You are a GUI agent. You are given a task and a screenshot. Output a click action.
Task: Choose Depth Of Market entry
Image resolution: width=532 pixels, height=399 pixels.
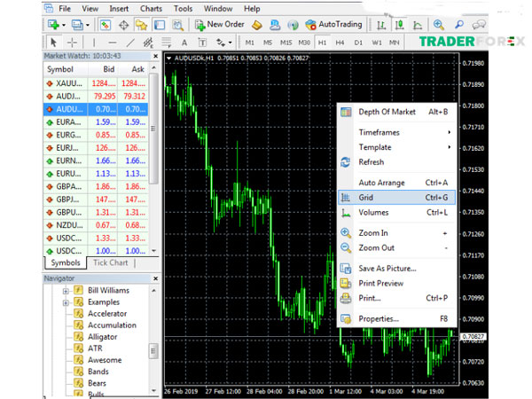point(396,112)
